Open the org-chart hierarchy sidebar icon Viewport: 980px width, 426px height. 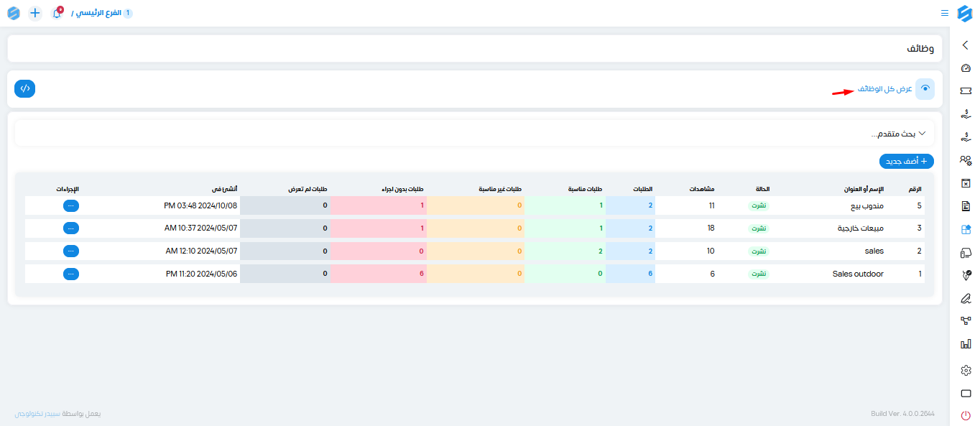966,321
